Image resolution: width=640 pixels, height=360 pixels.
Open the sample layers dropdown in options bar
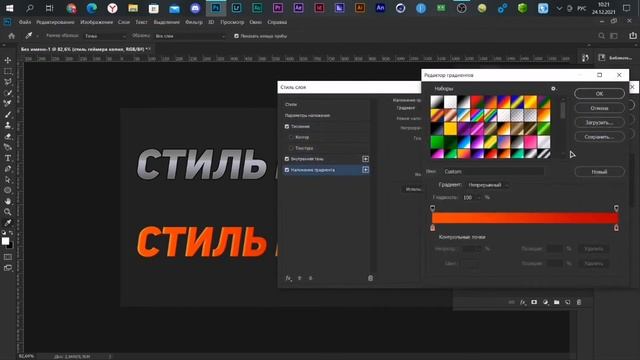click(x=190, y=36)
